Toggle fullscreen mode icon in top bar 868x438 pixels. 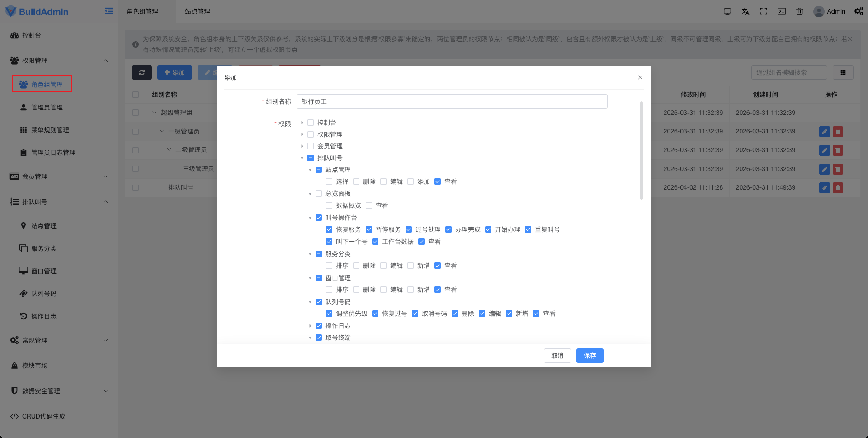764,11
